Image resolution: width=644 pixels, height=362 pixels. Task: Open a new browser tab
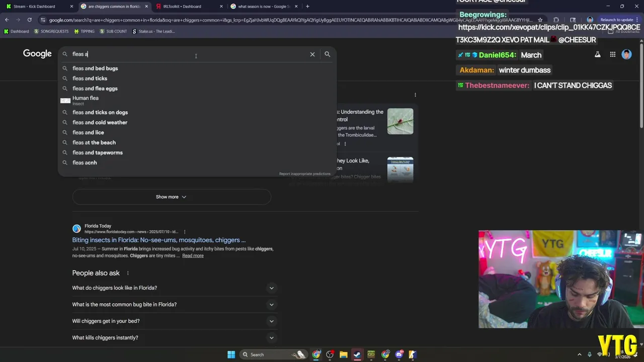pyautogui.click(x=307, y=7)
